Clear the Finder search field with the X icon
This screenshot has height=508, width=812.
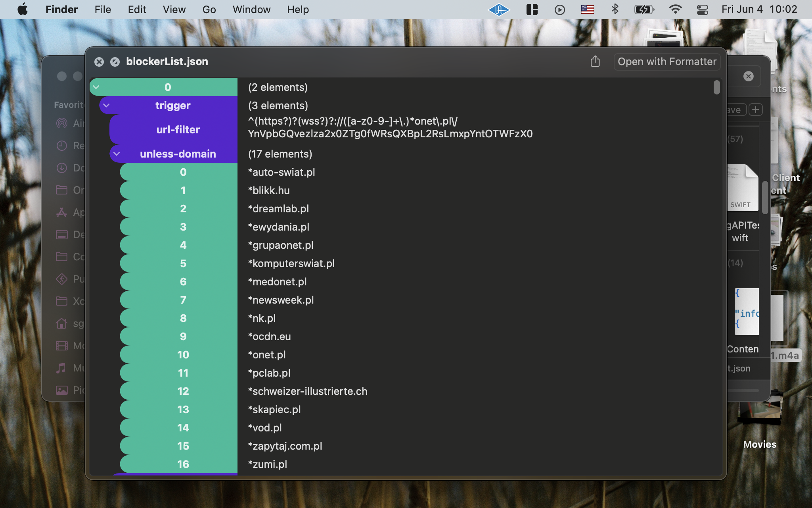(x=749, y=76)
